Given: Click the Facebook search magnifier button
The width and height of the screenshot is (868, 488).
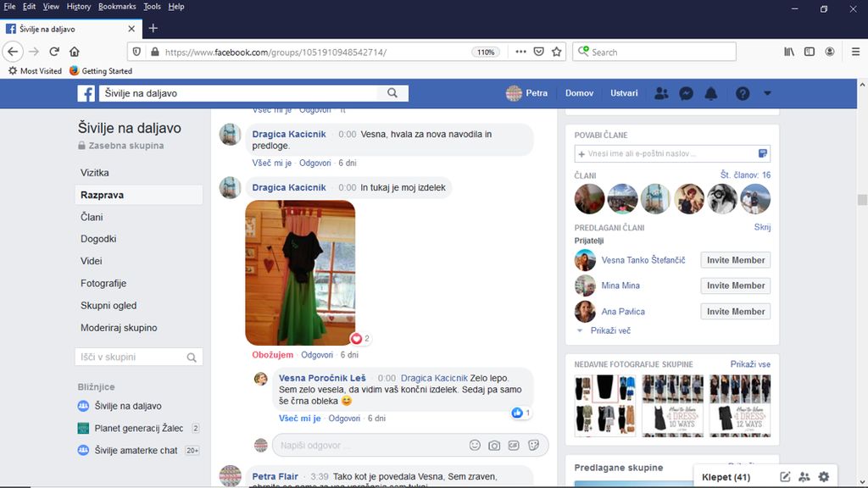Looking at the screenshot, I should click(x=392, y=93).
